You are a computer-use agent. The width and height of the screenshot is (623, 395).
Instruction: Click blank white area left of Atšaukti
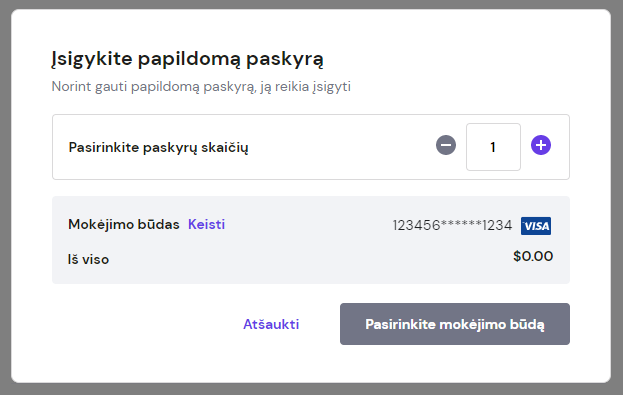[x=139, y=324]
